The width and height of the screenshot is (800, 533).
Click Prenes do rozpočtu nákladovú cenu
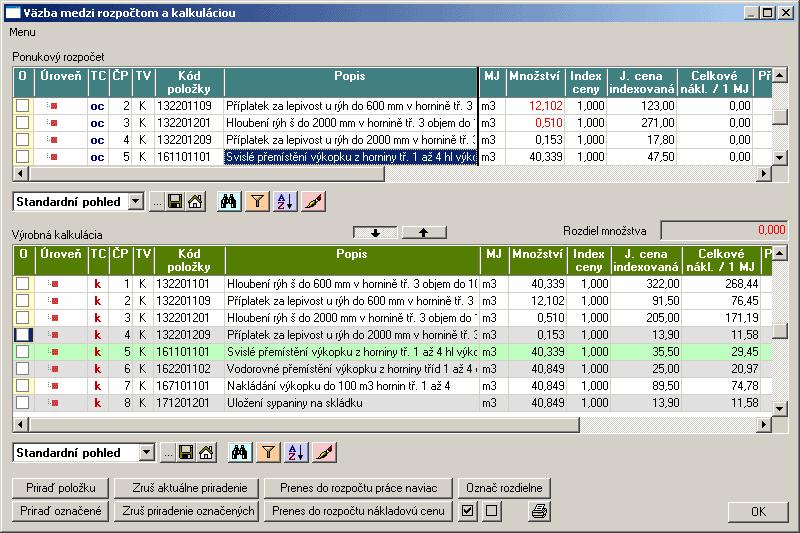(x=358, y=511)
